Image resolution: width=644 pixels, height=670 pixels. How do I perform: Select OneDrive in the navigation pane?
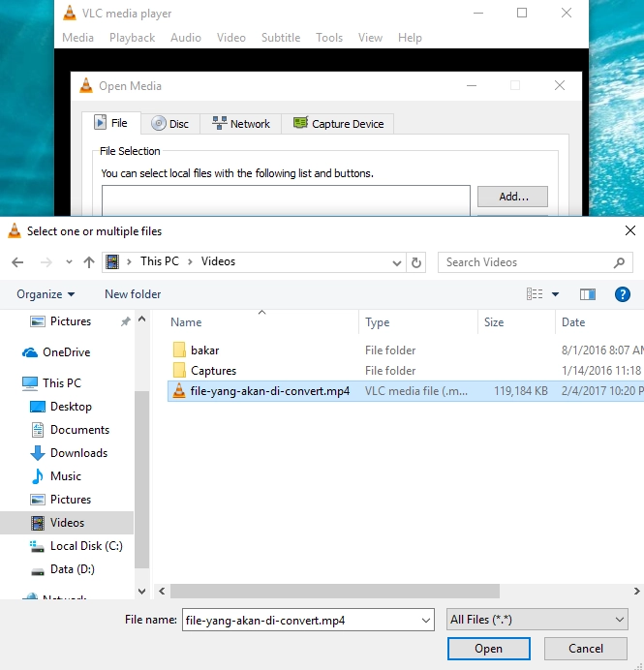tap(66, 352)
